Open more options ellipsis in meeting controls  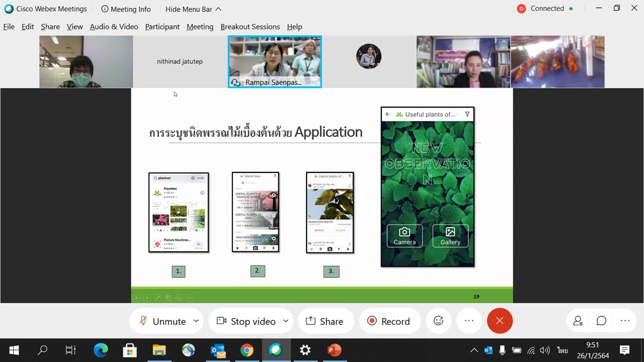tap(469, 321)
